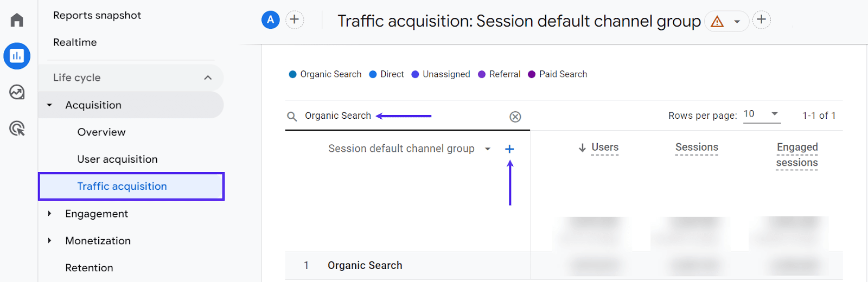This screenshot has height=282, width=868.
Task: Clear the Organic Search filter text
Action: 515,117
